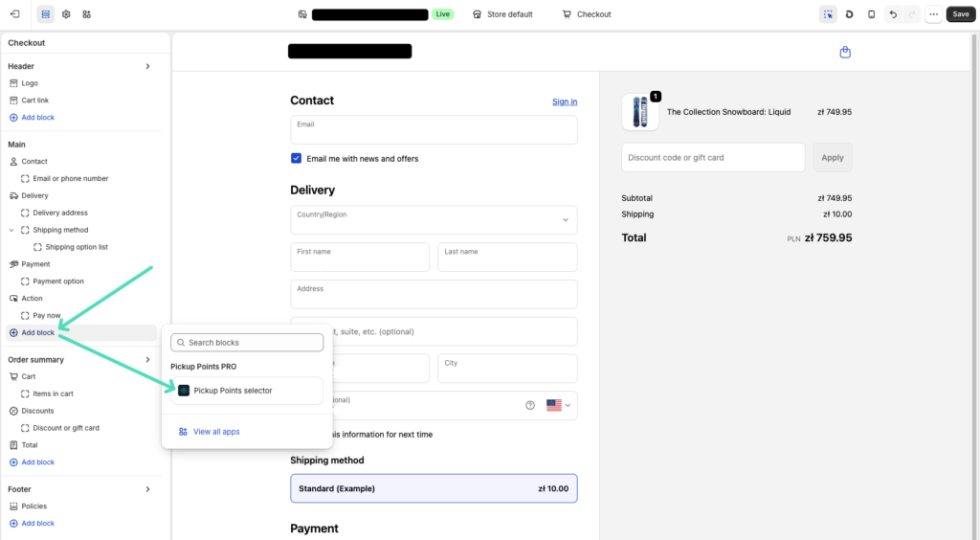Open the Country/Region dropdown
The width and height of the screenshot is (980, 540).
(x=434, y=220)
